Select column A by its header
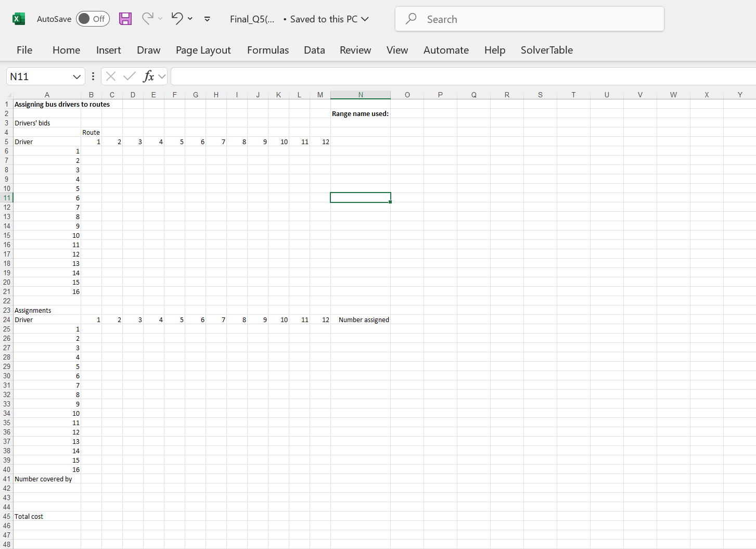The width and height of the screenshot is (756, 549). [x=47, y=95]
